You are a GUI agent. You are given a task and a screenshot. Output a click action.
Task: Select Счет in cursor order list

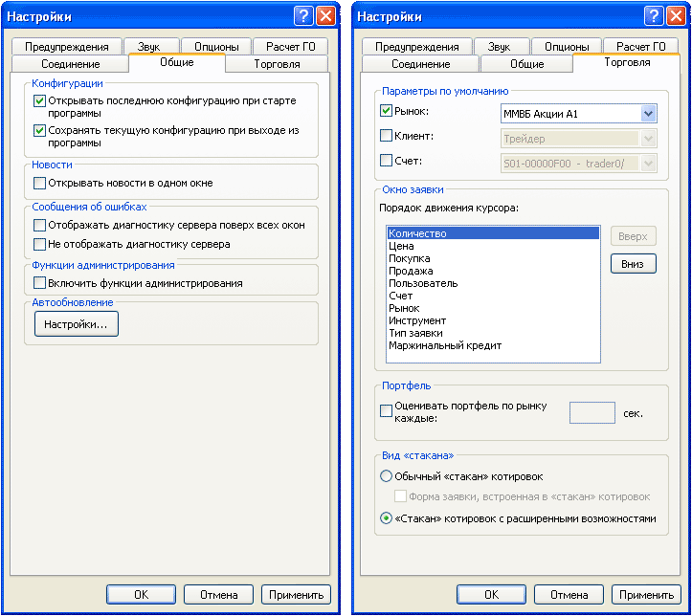click(x=493, y=296)
